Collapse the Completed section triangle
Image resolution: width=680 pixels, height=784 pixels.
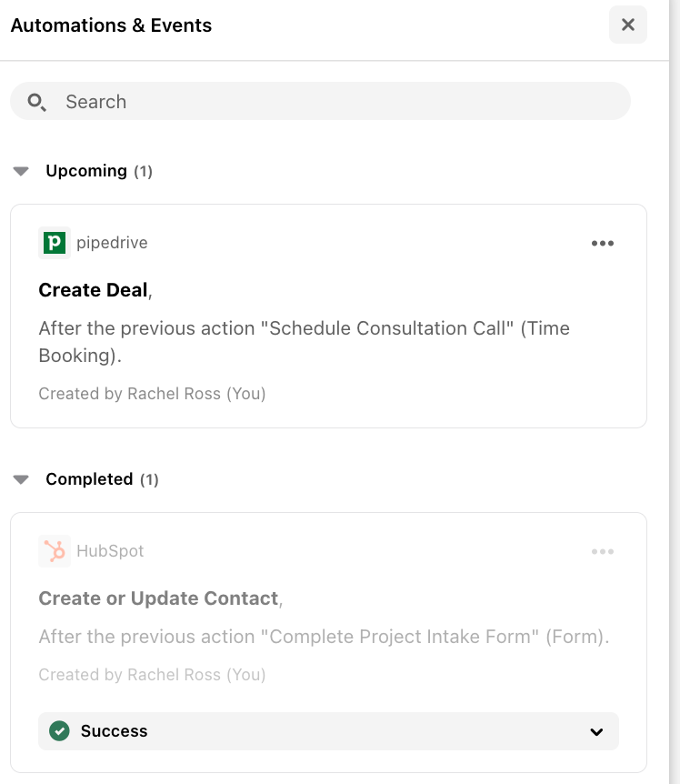(x=21, y=479)
